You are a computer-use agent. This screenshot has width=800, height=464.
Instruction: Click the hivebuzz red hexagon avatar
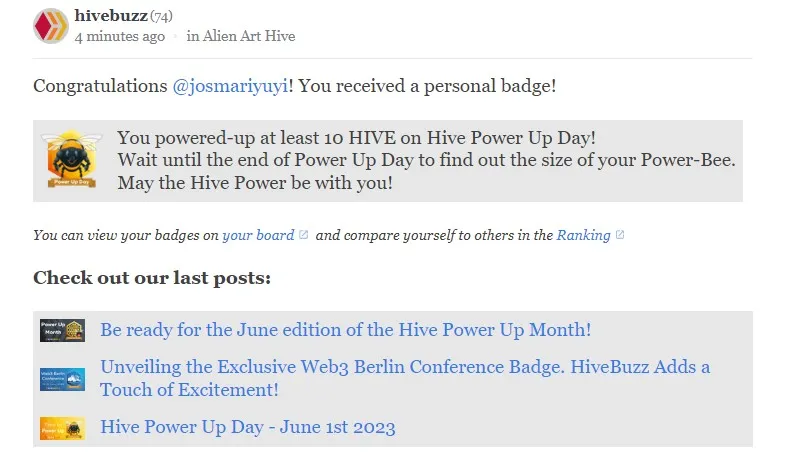tap(50, 26)
